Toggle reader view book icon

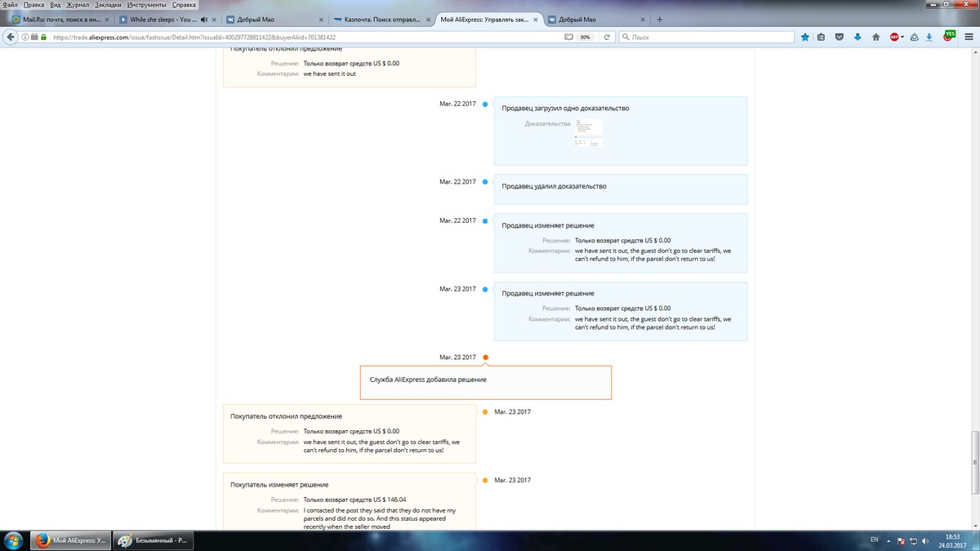click(x=569, y=37)
